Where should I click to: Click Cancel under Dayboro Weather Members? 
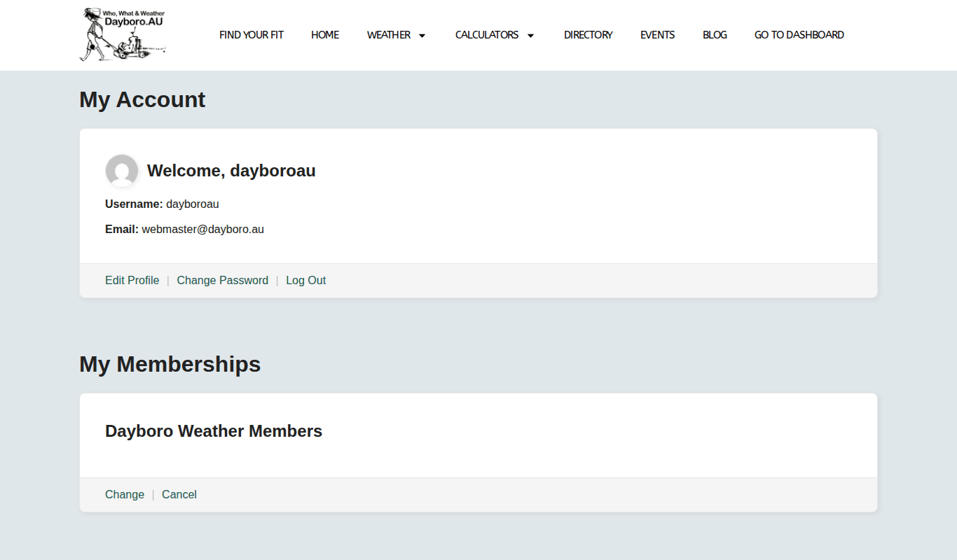[179, 494]
